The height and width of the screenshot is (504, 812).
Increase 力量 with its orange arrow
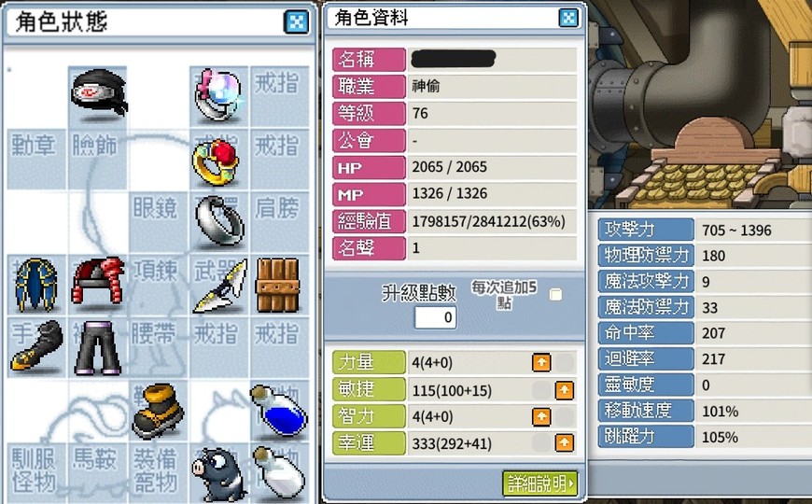[x=541, y=362]
